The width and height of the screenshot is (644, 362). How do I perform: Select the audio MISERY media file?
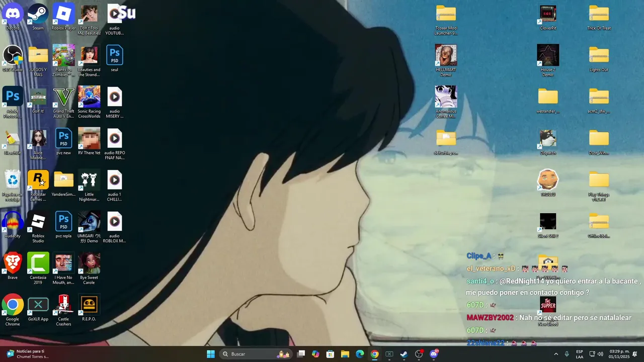coord(115,103)
